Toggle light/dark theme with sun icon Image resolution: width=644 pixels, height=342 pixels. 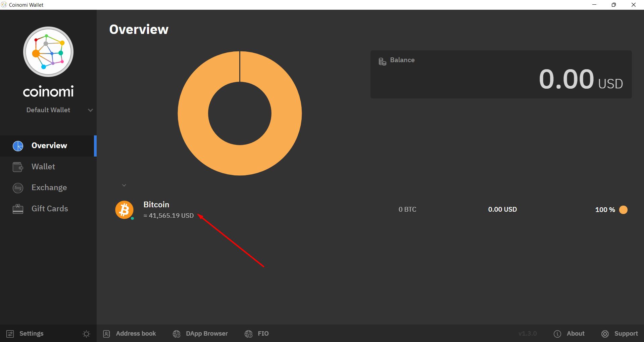pyautogui.click(x=86, y=334)
